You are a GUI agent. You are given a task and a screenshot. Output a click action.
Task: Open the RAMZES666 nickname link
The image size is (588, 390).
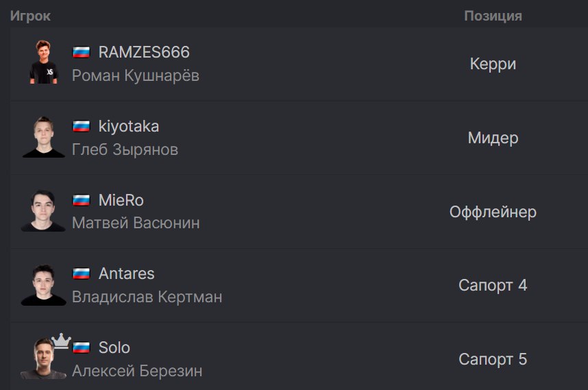pyautogui.click(x=144, y=52)
